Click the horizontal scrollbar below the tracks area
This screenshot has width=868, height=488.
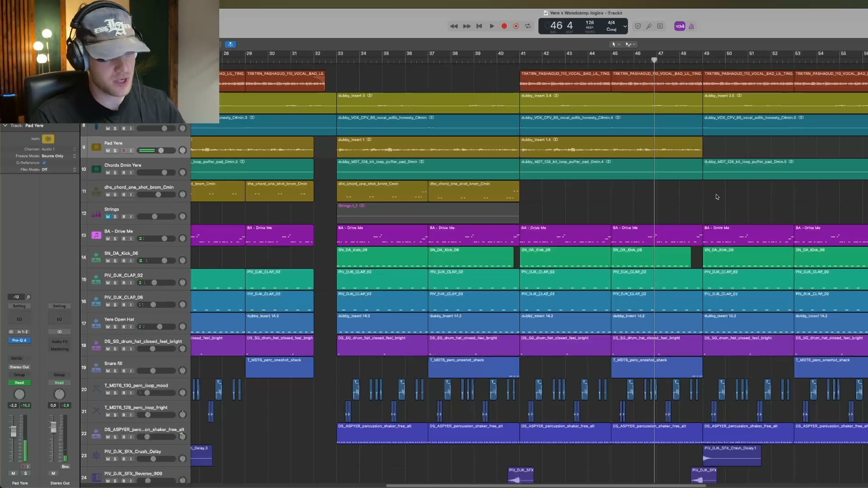pyautogui.click(x=546, y=485)
